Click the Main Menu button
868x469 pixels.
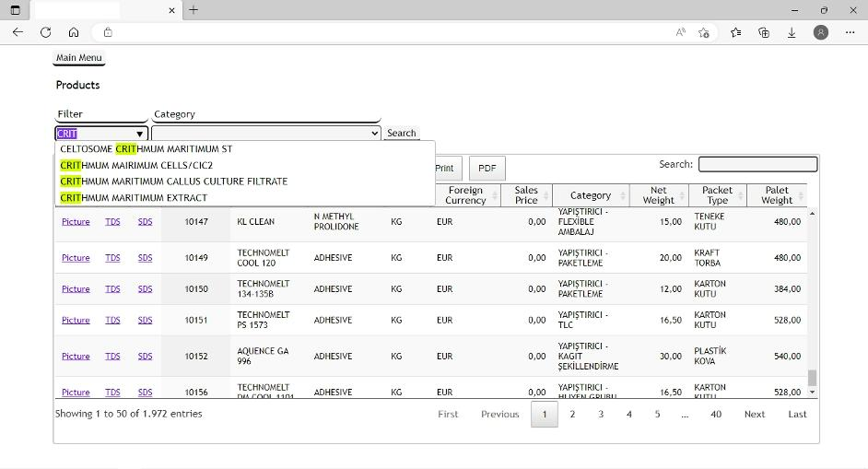79,58
